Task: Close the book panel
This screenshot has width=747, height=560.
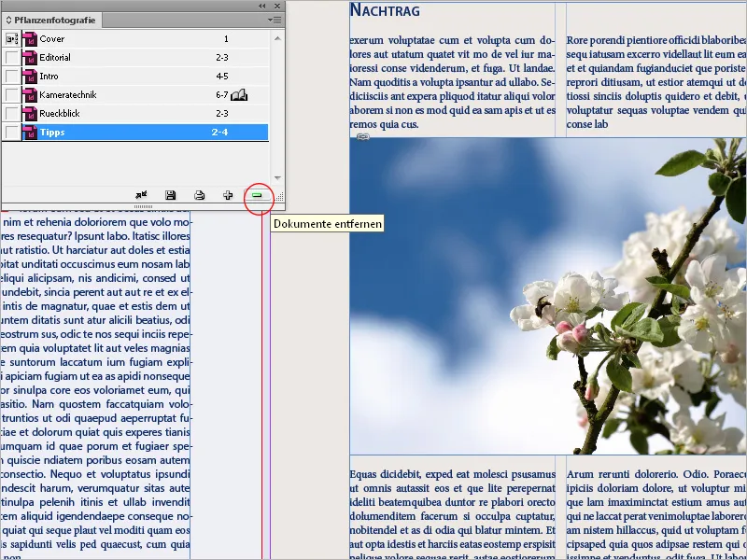Action: coord(277,6)
